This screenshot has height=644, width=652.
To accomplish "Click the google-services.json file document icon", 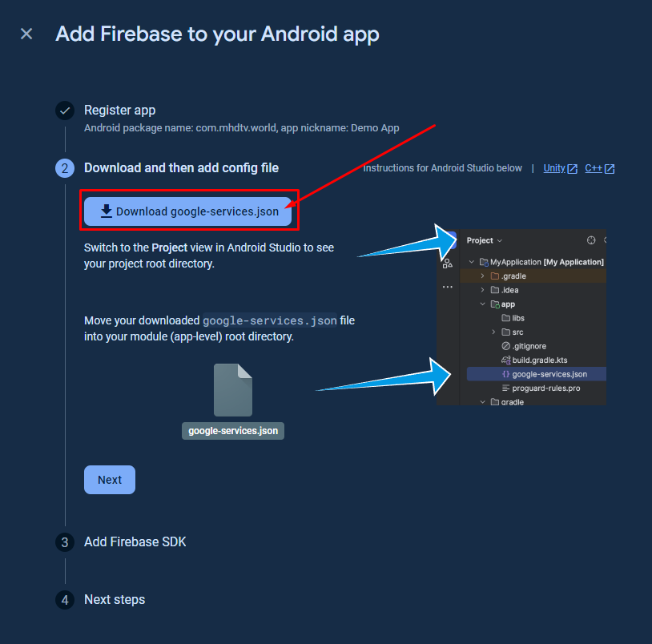I will click(x=233, y=389).
